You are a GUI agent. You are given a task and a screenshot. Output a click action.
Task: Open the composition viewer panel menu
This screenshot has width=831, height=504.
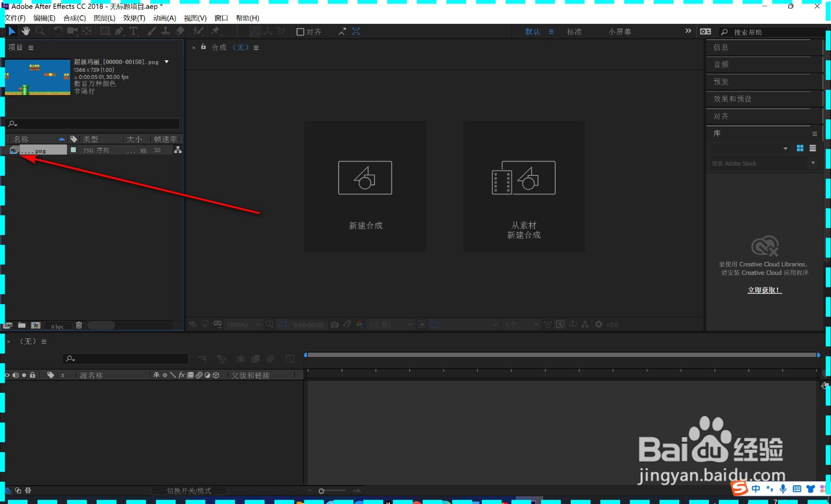coord(256,48)
